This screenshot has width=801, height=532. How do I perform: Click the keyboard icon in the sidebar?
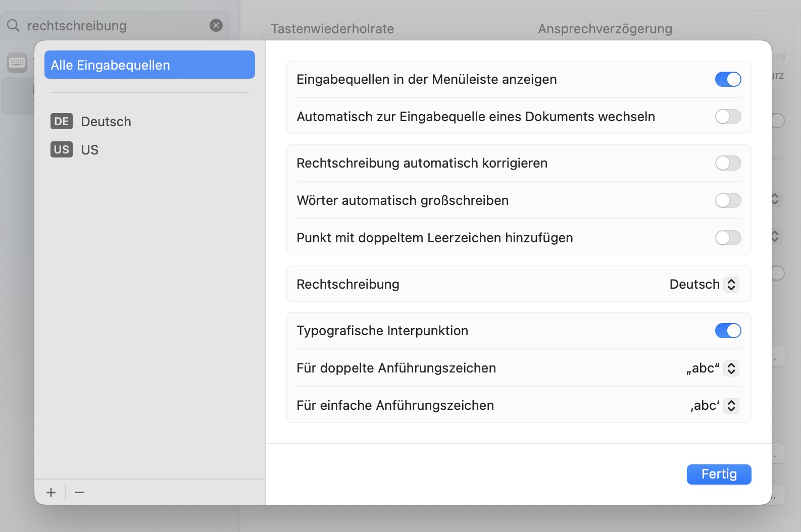(x=17, y=63)
